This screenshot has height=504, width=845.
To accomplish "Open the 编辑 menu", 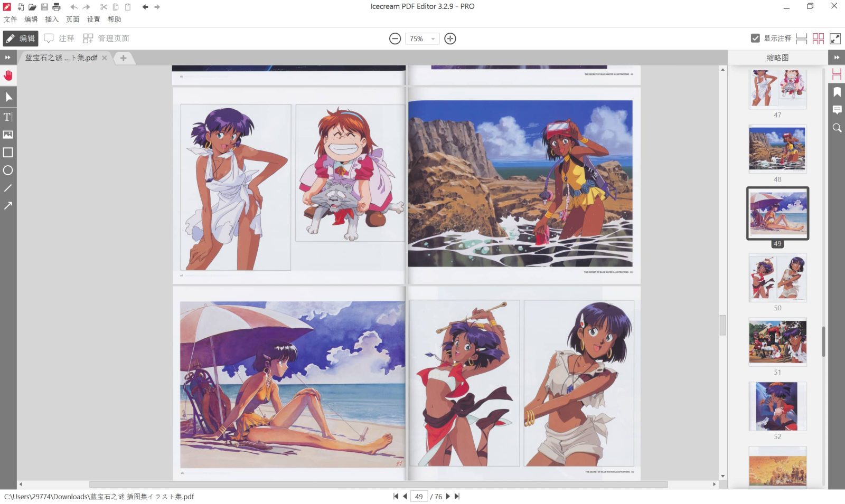I will tap(31, 20).
